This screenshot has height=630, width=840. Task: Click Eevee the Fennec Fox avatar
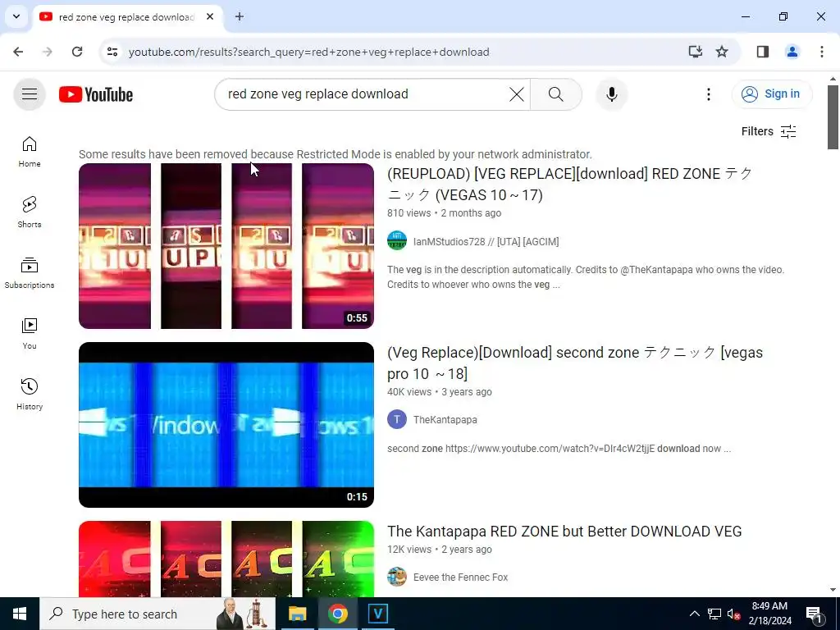[x=397, y=577]
